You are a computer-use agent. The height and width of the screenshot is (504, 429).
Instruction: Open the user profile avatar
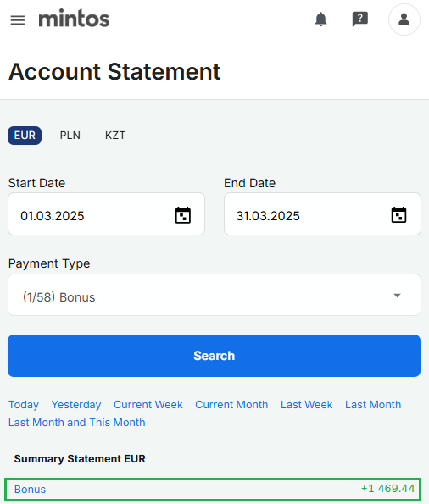[404, 19]
